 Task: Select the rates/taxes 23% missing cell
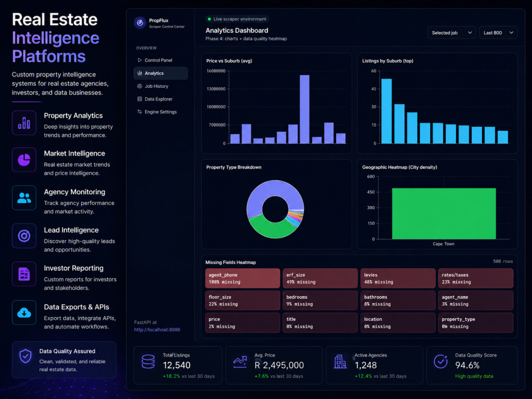[475, 278]
